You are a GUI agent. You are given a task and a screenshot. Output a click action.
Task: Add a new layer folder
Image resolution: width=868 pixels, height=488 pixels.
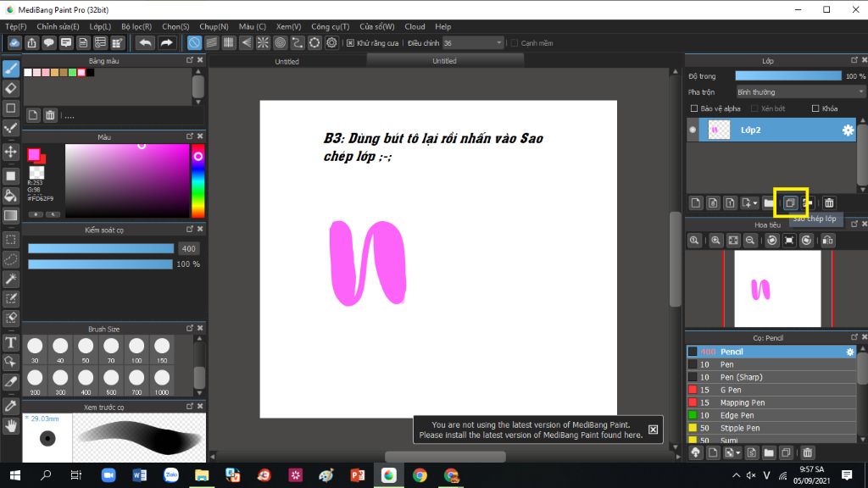pos(769,203)
